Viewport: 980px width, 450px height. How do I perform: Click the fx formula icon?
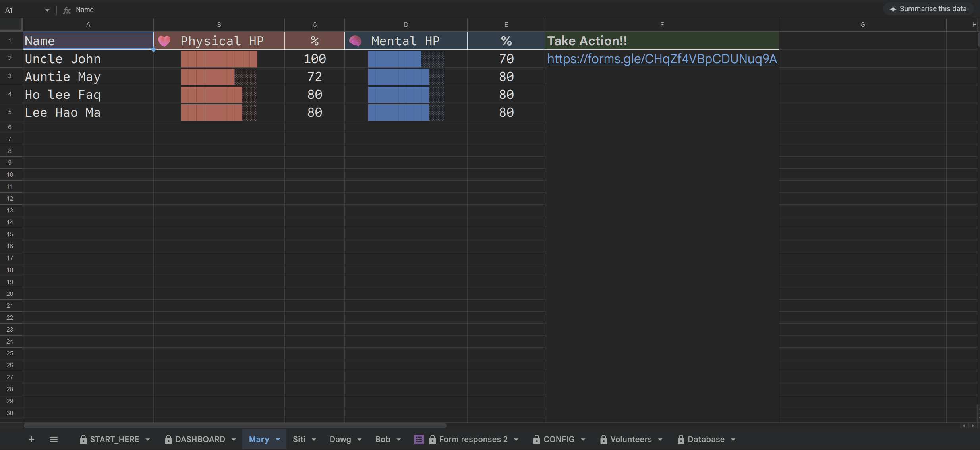click(67, 10)
